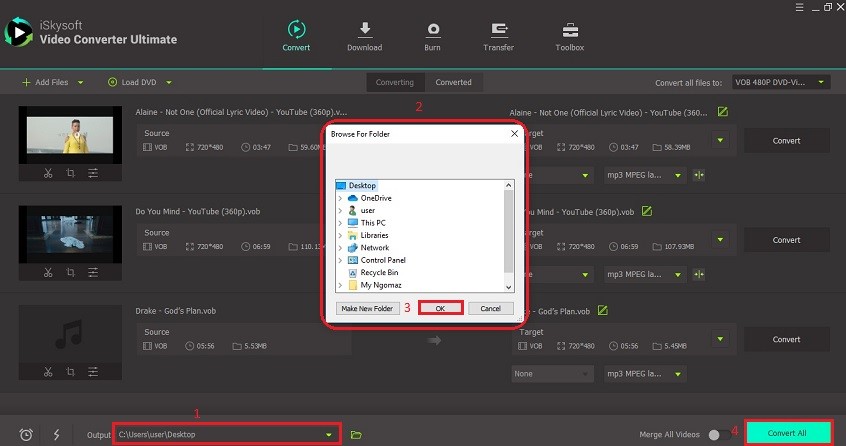Open effects adjust icon under third video
The image size is (846, 446).
[x=93, y=373]
